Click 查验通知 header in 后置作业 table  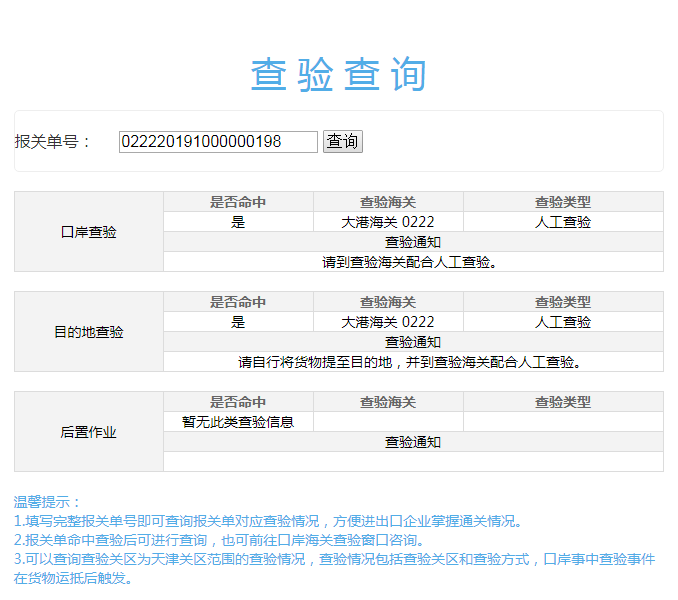413,442
